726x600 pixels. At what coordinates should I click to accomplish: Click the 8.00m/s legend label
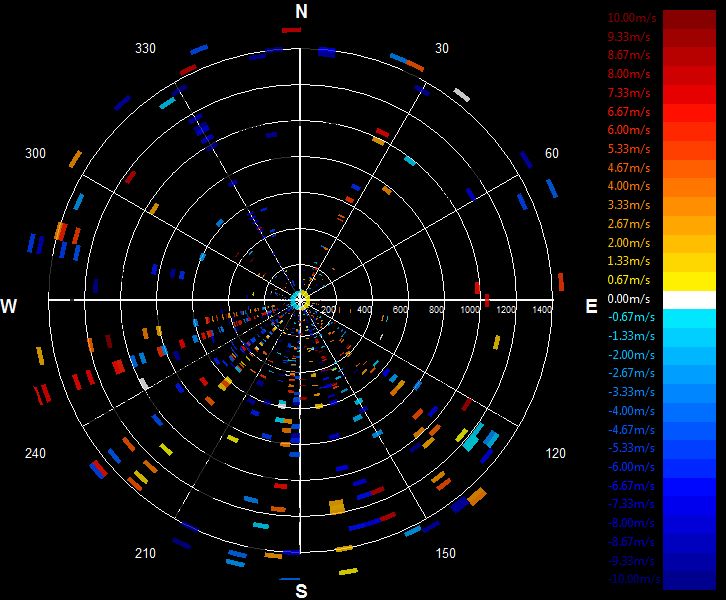click(629, 74)
